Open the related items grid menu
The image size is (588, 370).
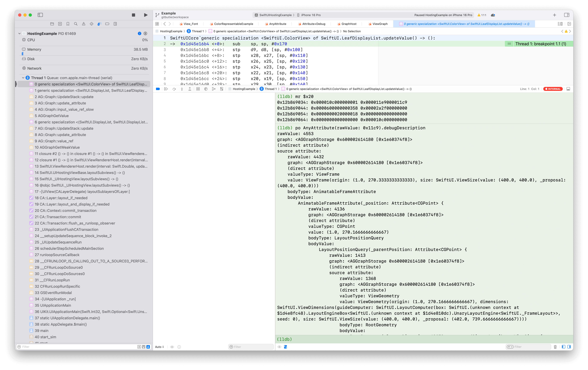157,24
